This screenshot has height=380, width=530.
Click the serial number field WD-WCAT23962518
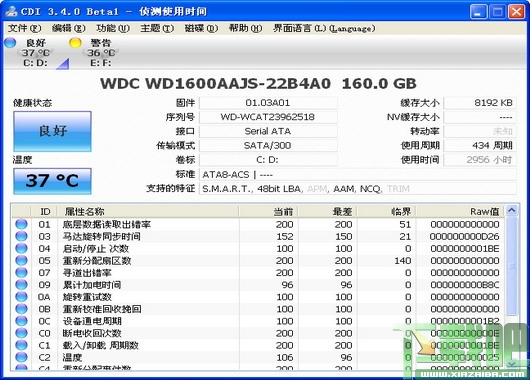(268, 117)
